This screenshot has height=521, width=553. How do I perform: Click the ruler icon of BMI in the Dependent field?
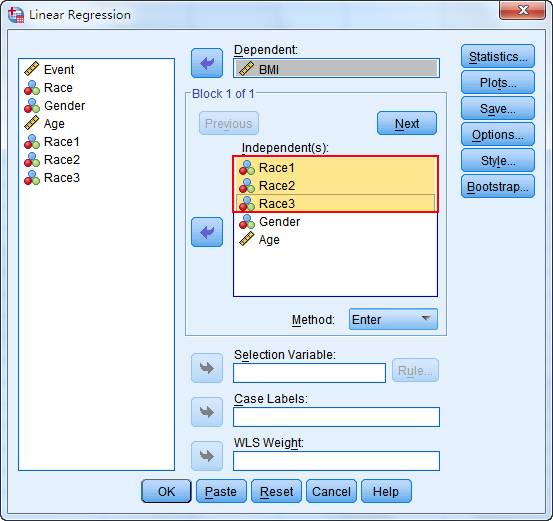(x=247, y=69)
